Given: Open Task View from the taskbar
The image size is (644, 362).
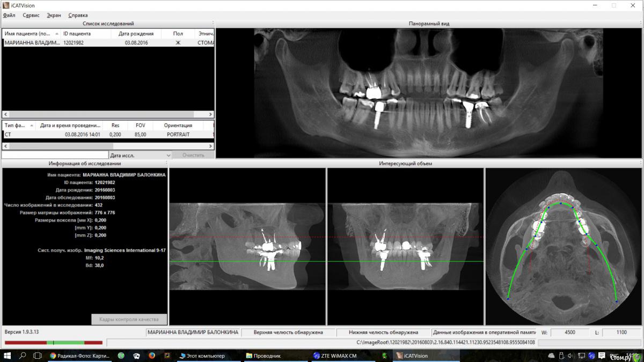Looking at the screenshot, I should pyautogui.click(x=38, y=356).
